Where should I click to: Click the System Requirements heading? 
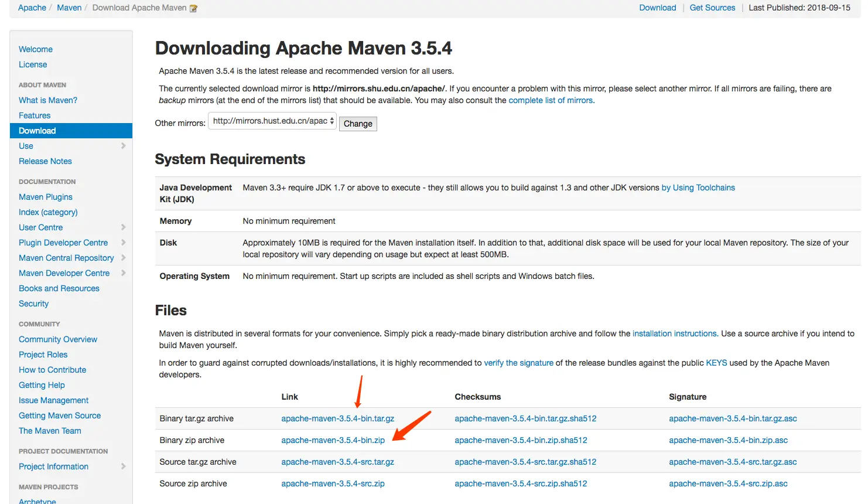point(230,159)
